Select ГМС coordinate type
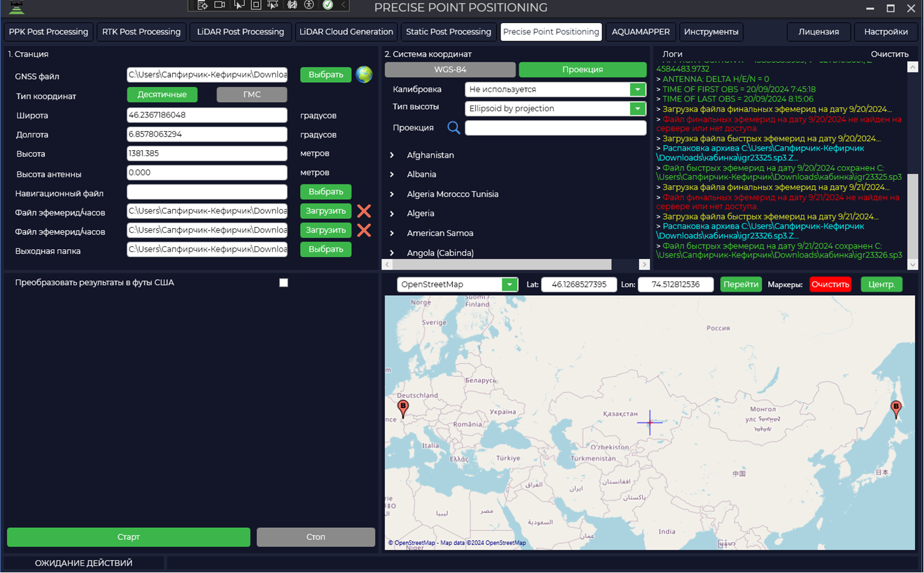 pyautogui.click(x=252, y=95)
